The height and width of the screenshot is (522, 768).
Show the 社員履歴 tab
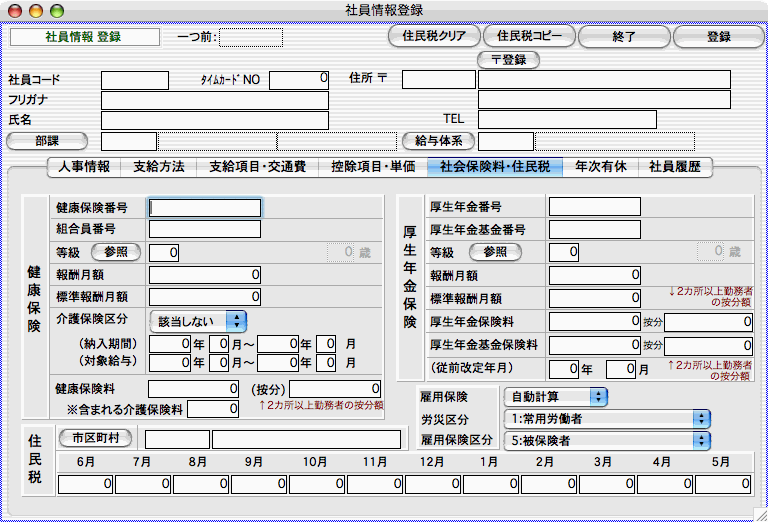(675, 167)
